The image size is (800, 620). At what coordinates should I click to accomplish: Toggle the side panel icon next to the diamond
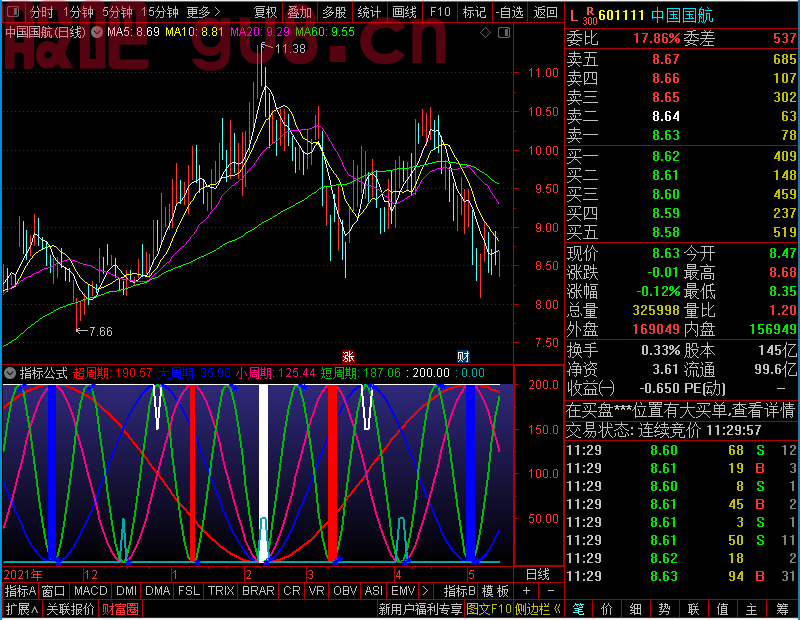(x=504, y=33)
